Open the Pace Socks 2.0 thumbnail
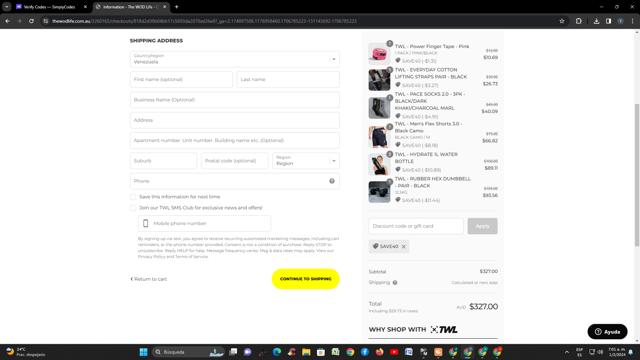Viewport: 640px width, 360px height. point(379,107)
